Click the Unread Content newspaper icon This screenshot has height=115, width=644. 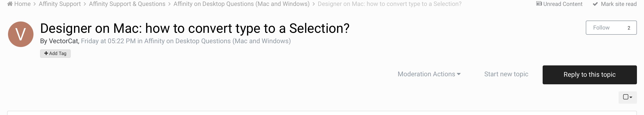coord(539,4)
